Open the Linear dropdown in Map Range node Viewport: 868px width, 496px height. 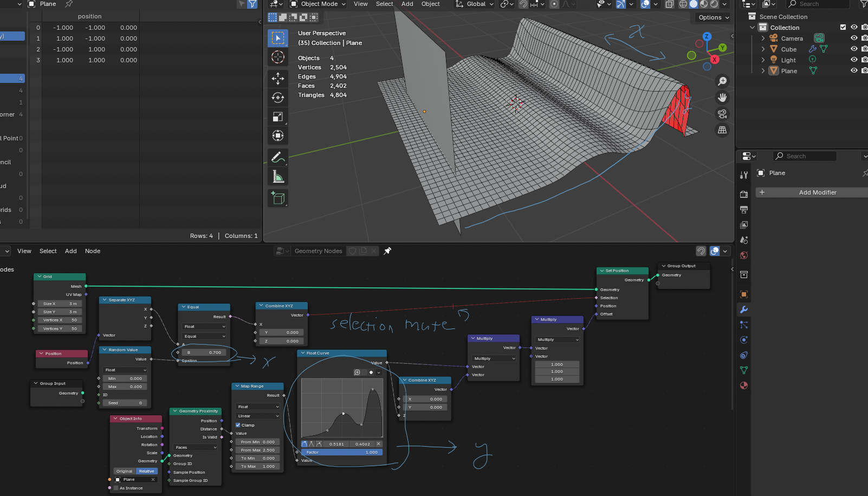[x=258, y=416]
